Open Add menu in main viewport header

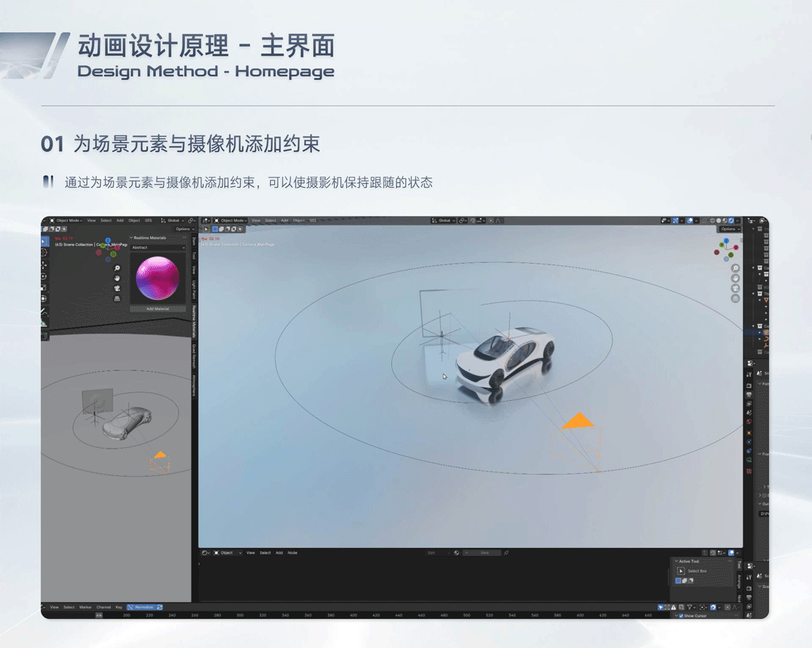(285, 221)
